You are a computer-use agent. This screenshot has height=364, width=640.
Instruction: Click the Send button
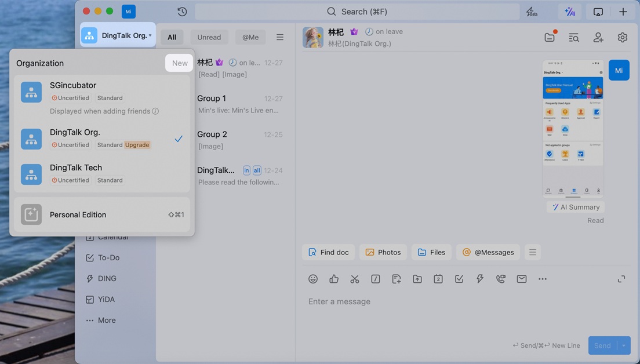pyautogui.click(x=602, y=345)
